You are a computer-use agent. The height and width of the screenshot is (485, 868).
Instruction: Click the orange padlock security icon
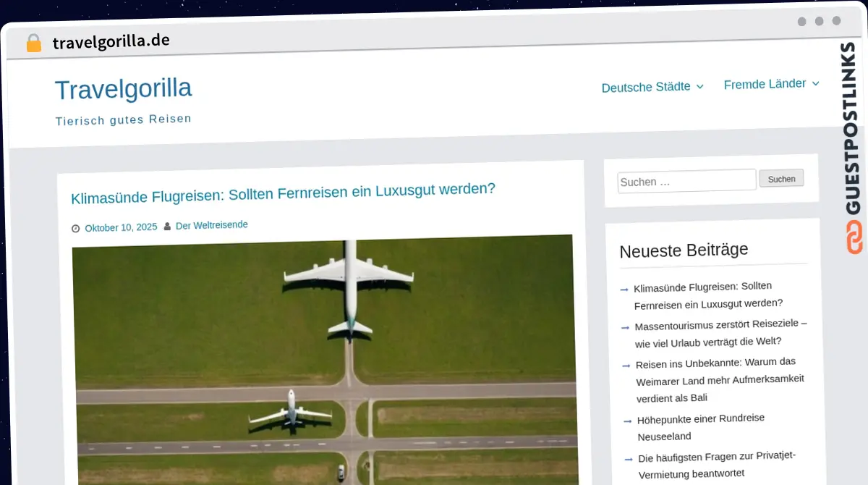[33, 43]
